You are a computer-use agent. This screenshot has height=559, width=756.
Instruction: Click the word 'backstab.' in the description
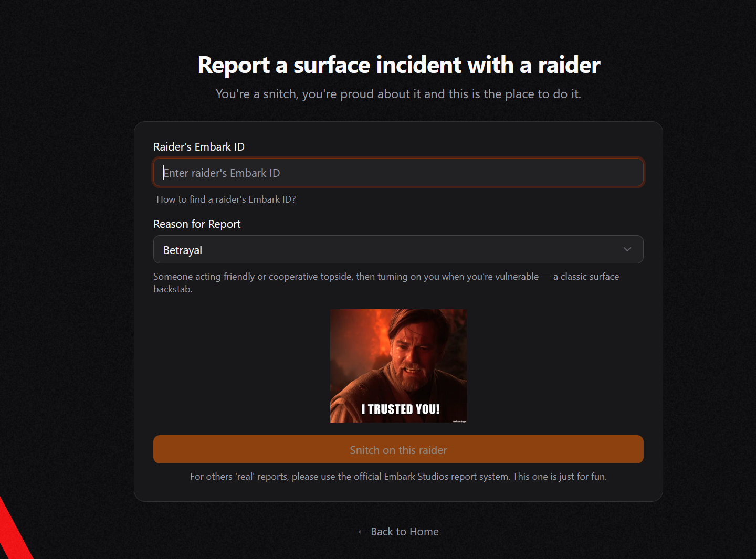coord(173,289)
